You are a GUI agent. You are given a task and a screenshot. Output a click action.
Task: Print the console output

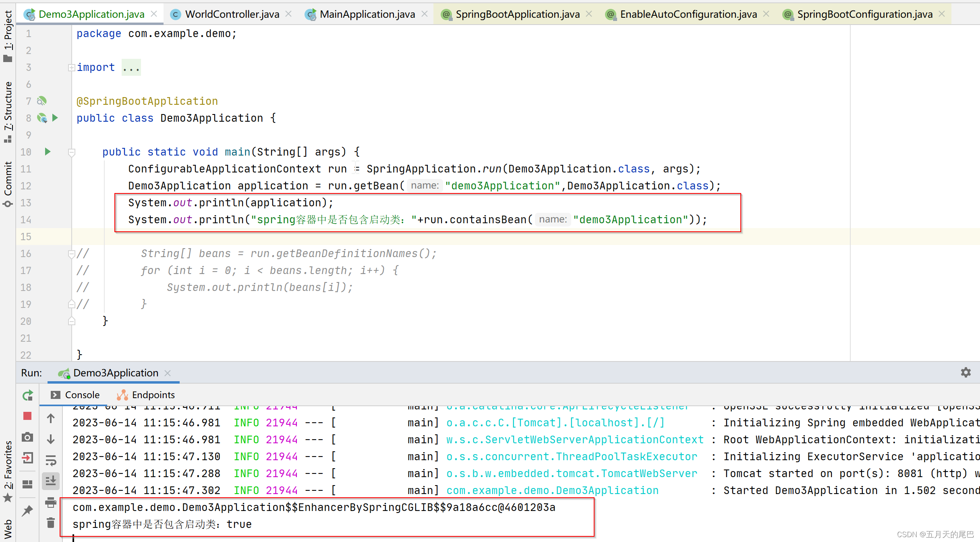pyautogui.click(x=51, y=502)
